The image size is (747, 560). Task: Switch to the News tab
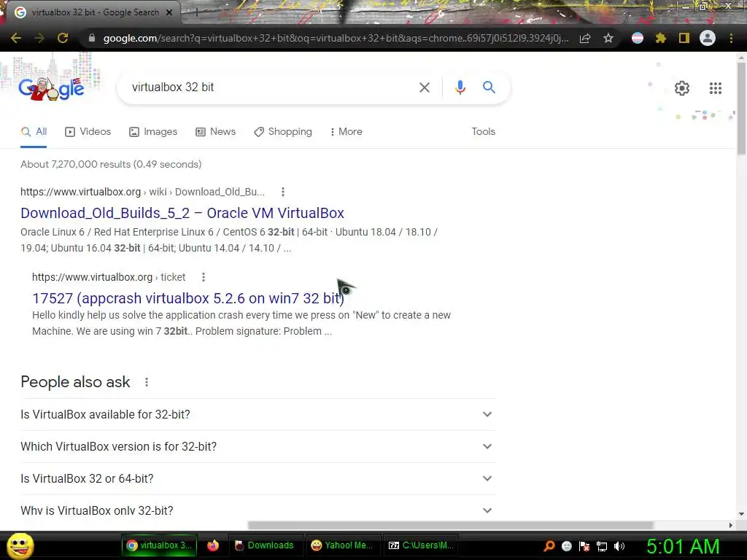(216, 131)
